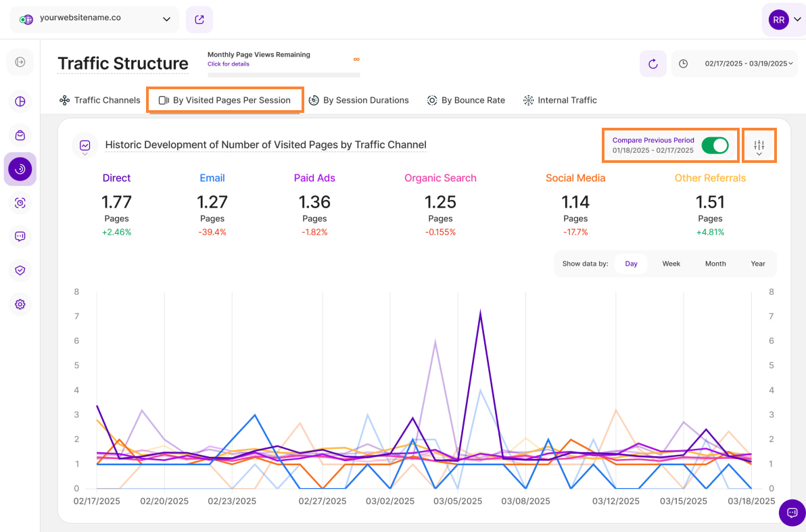
Task: Click the Monthly Page Views progress bar
Action: [x=283, y=74]
